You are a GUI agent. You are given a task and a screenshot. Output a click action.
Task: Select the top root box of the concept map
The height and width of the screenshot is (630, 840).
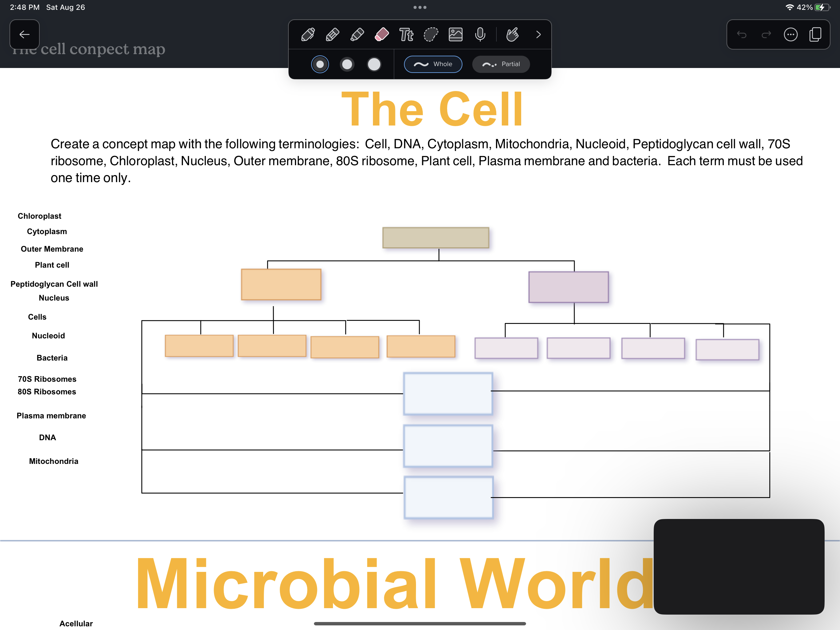tap(436, 237)
